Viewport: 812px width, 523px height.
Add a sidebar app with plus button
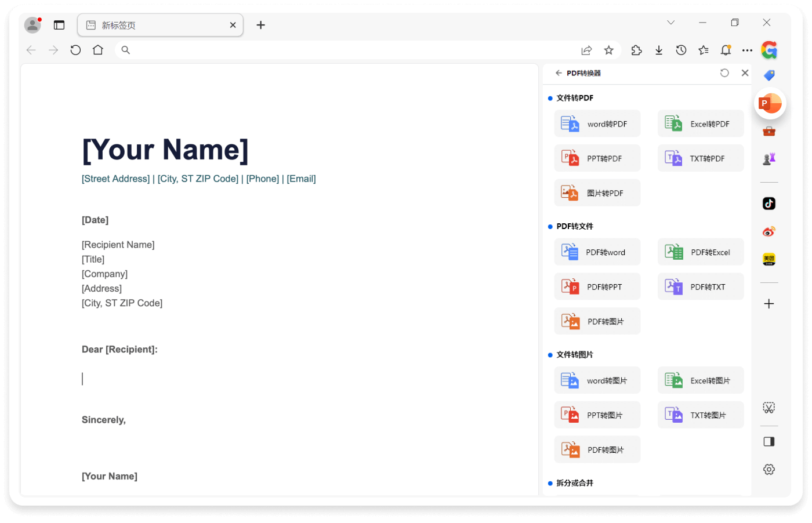pyautogui.click(x=769, y=304)
